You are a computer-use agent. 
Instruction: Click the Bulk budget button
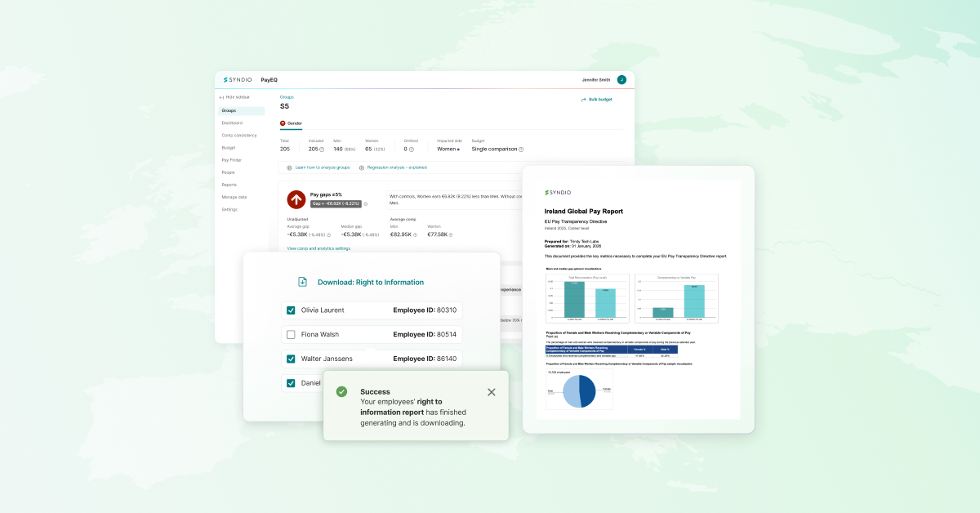[596, 100]
